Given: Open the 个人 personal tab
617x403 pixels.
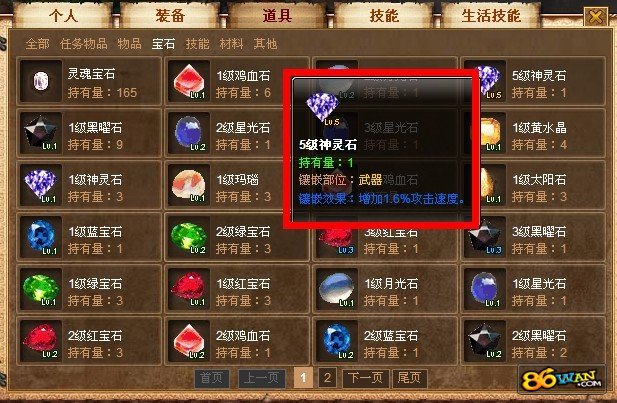Looking at the screenshot, I should [x=63, y=15].
